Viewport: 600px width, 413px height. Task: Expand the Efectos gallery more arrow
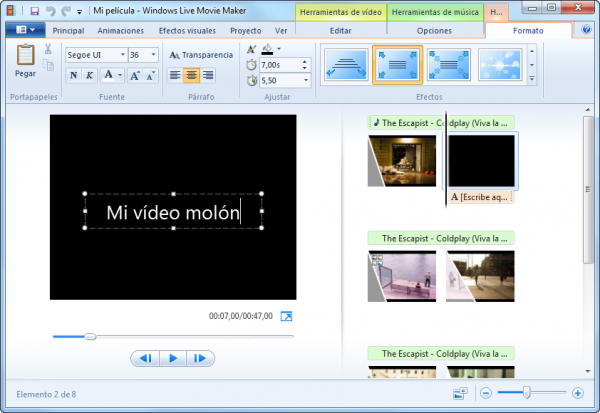point(532,78)
